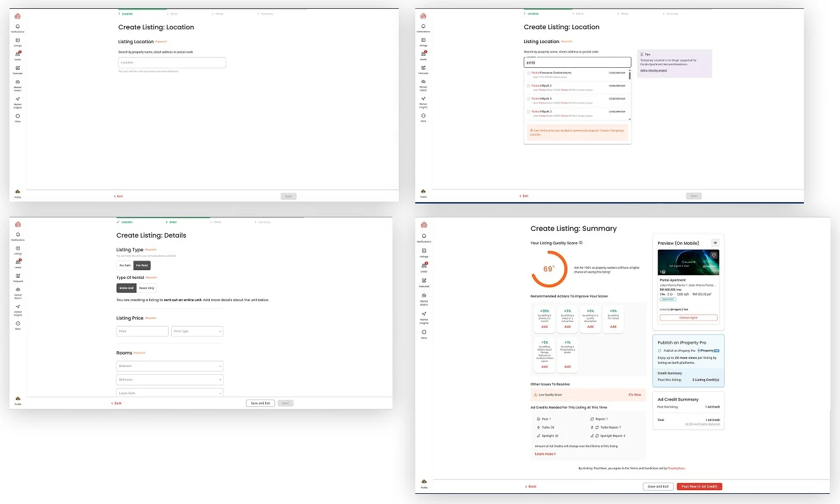
Task: Open Notifications bell in the Summary screen sidebar
Action: click(423, 237)
